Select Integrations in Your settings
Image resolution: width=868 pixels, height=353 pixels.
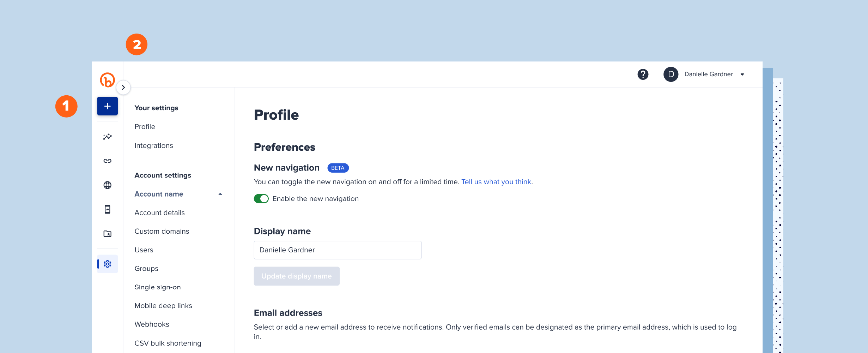153,146
